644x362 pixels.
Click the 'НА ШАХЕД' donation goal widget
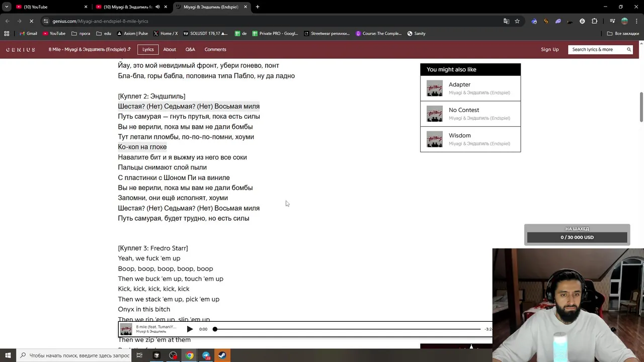[577, 234]
